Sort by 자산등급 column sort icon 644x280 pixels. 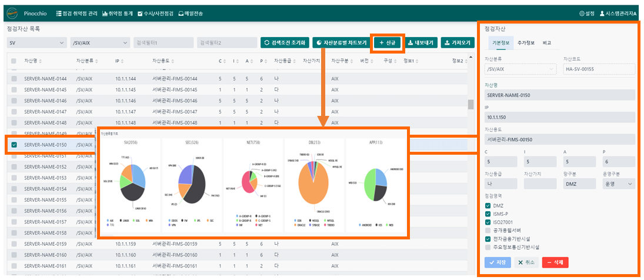coord(295,61)
